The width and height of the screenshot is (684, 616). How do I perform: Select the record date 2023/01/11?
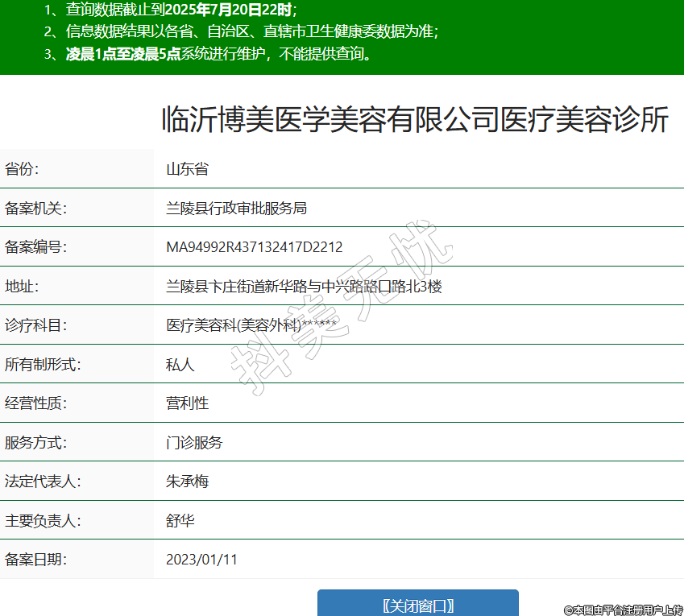point(201,560)
